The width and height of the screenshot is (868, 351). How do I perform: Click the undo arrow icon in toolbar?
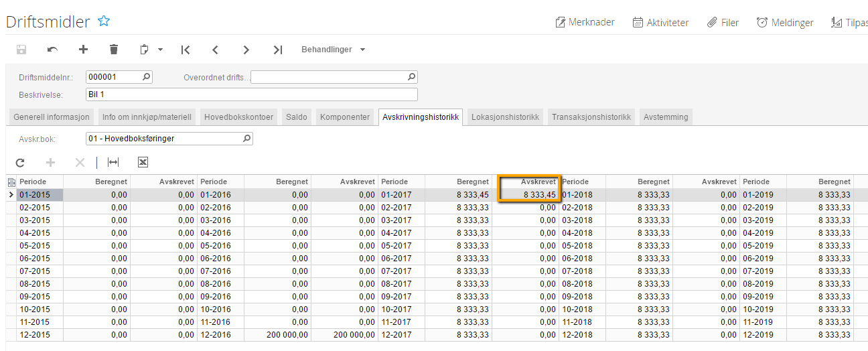point(52,50)
